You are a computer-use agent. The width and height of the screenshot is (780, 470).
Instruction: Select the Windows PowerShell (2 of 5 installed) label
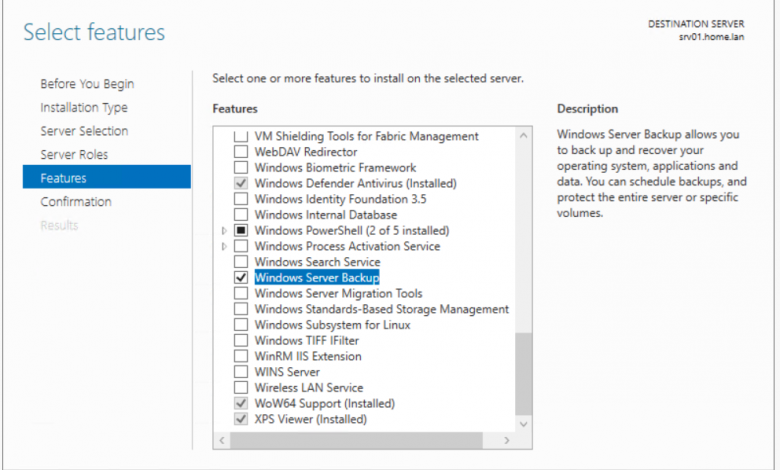pyautogui.click(x=352, y=231)
